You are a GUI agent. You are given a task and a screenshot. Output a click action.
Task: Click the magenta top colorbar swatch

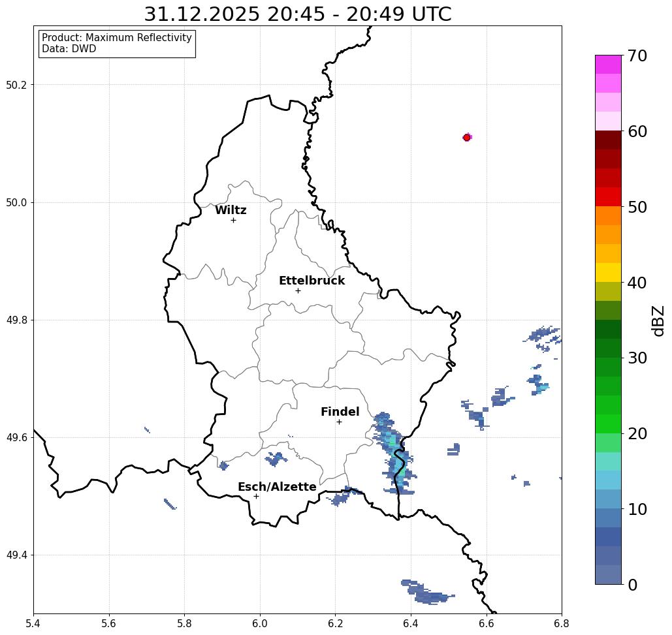tap(608, 65)
